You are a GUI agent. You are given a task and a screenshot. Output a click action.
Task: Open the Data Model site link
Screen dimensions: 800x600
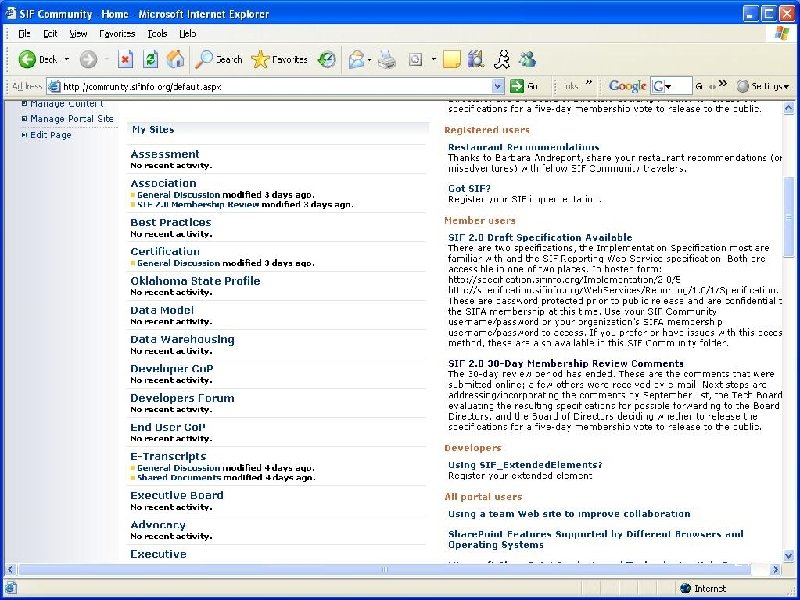click(x=162, y=310)
